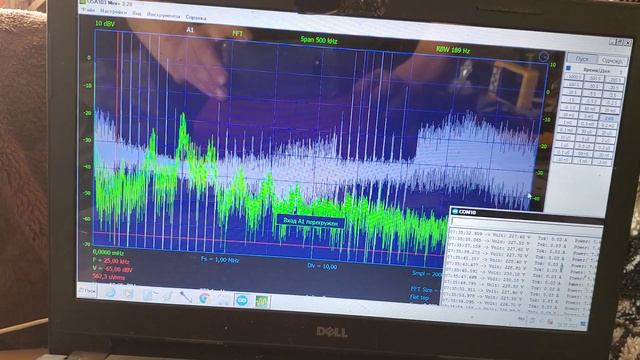This screenshot has height=360, width=640.
Task: Click the COM10 window icon
Action: [x=454, y=211]
